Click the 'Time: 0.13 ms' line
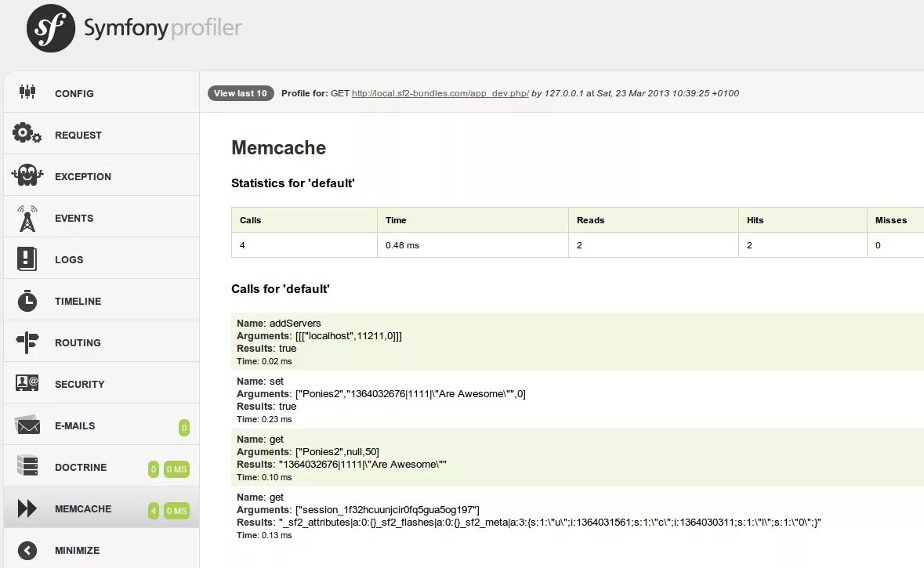 click(264, 535)
